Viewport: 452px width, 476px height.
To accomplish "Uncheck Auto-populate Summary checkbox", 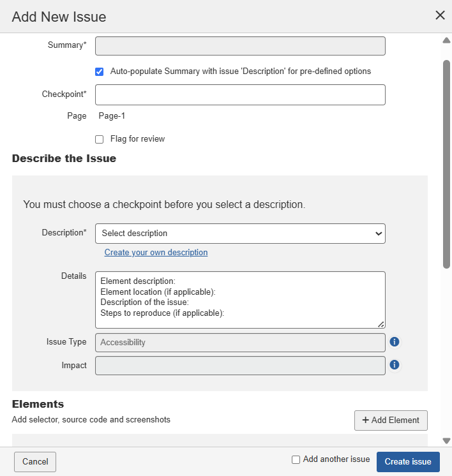I will click(99, 71).
